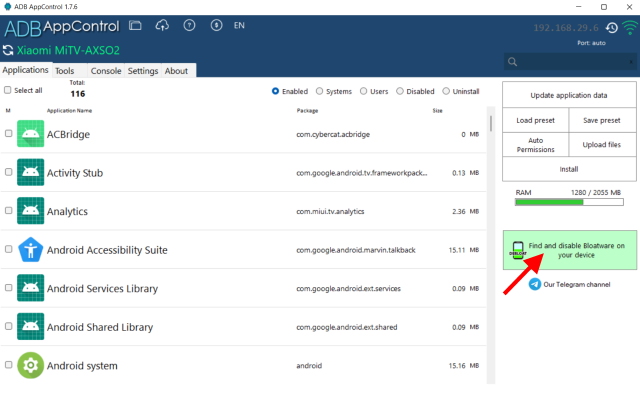Click the ACBridge app icon
Image resolution: width=640 pixels, height=393 pixels.
pos(31,133)
